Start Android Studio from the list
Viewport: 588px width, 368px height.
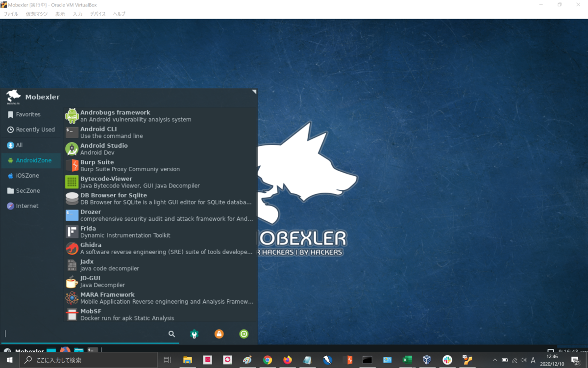pos(160,149)
